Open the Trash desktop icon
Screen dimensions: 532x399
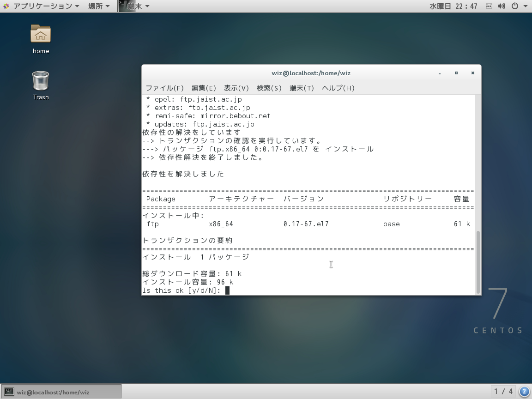coord(41,85)
